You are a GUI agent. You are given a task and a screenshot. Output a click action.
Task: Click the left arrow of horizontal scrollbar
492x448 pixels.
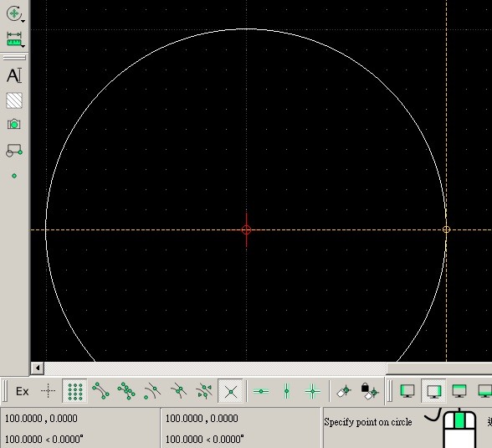(38, 368)
